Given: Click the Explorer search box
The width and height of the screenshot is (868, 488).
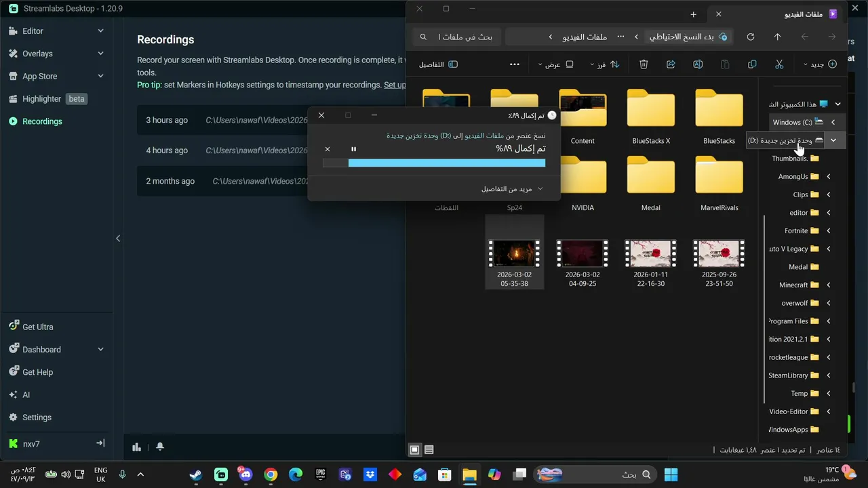Looking at the screenshot, I should click(x=457, y=37).
